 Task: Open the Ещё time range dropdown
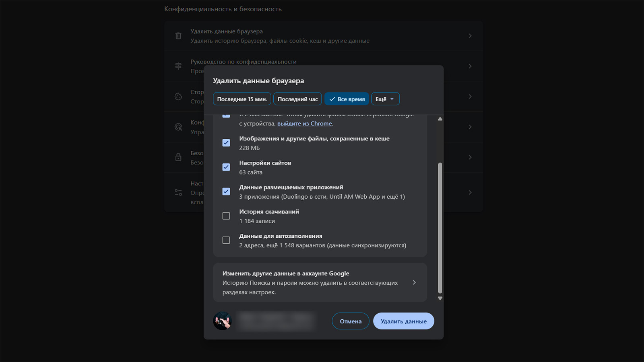click(385, 99)
